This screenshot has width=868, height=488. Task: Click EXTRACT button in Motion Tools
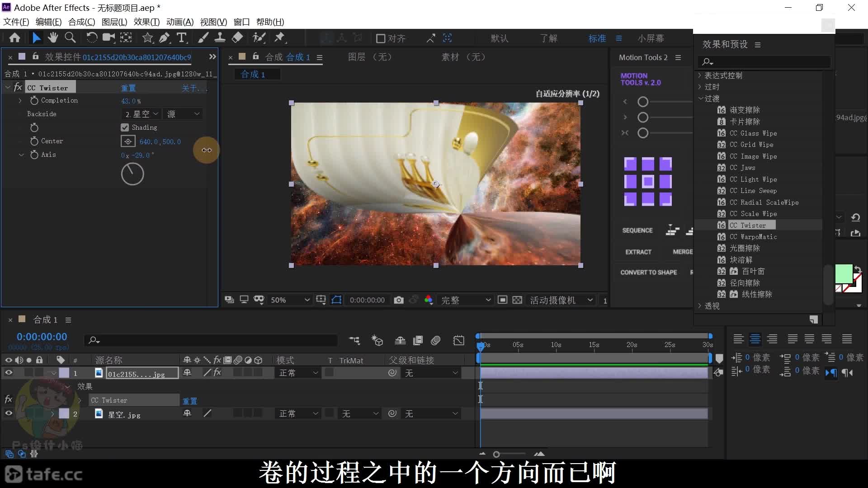coord(638,252)
